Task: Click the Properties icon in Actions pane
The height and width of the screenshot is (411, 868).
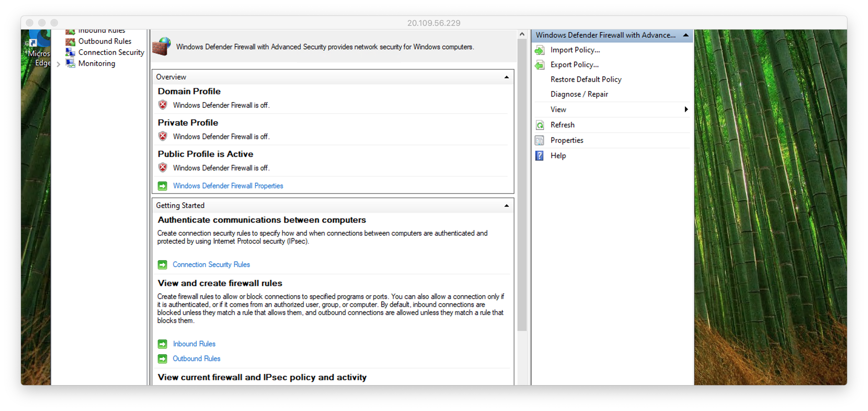Action: 539,140
